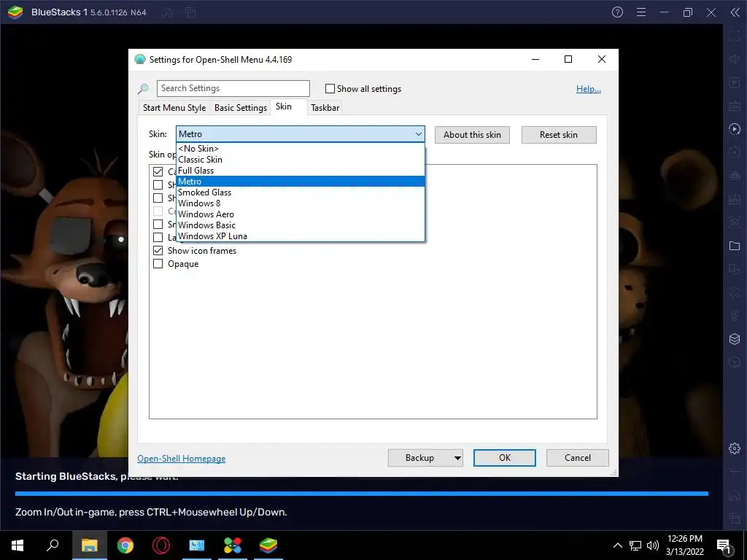Screen dimensions: 747x560
Task: Switch to Basic Settings tab
Action: [241, 108]
